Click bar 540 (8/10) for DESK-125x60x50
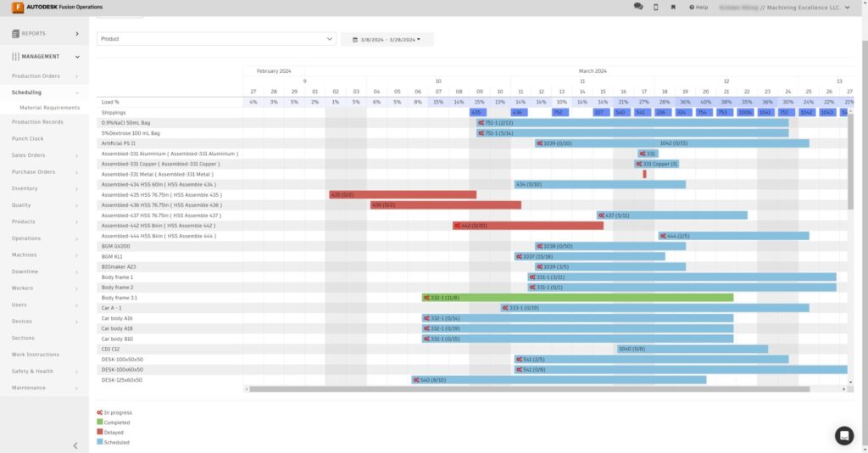 pos(559,380)
